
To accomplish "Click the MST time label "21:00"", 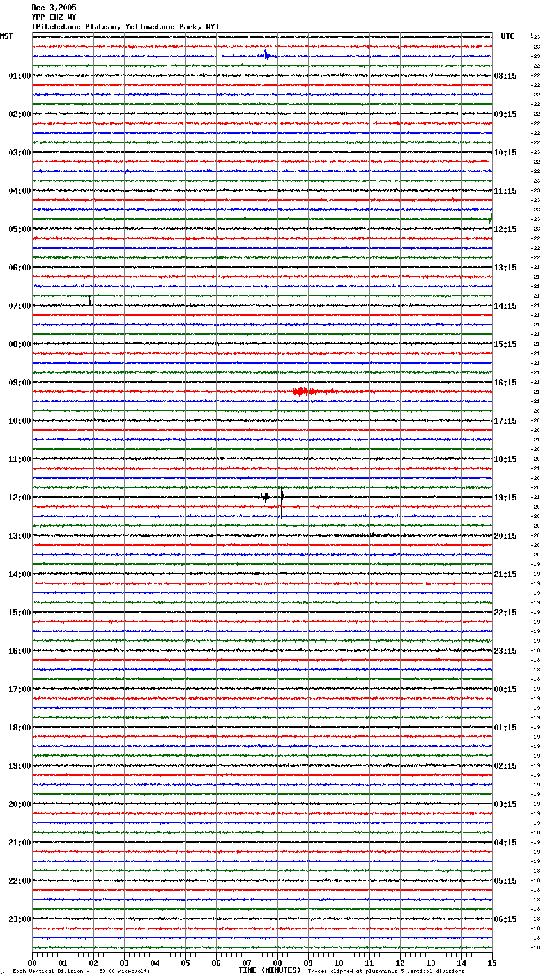I will tap(20, 843).
